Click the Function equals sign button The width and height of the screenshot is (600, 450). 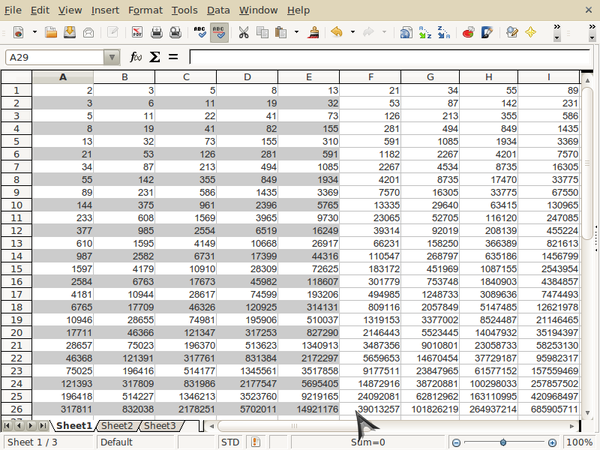click(x=173, y=57)
